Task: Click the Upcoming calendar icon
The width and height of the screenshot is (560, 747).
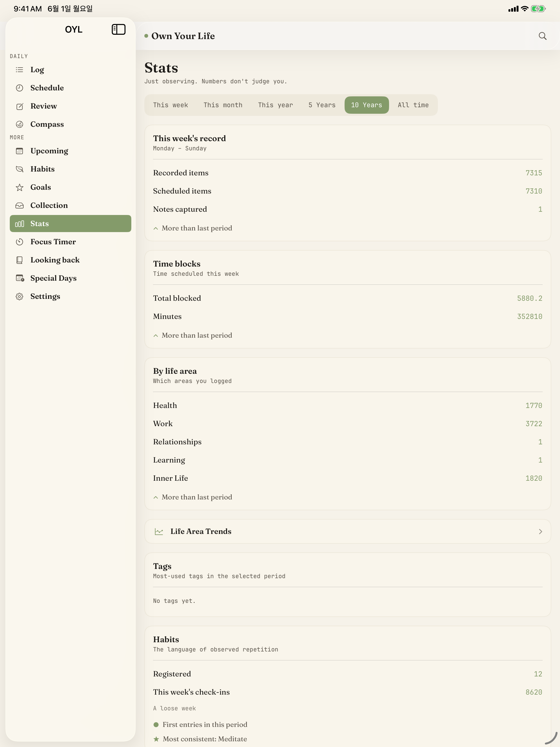Action: pos(20,151)
